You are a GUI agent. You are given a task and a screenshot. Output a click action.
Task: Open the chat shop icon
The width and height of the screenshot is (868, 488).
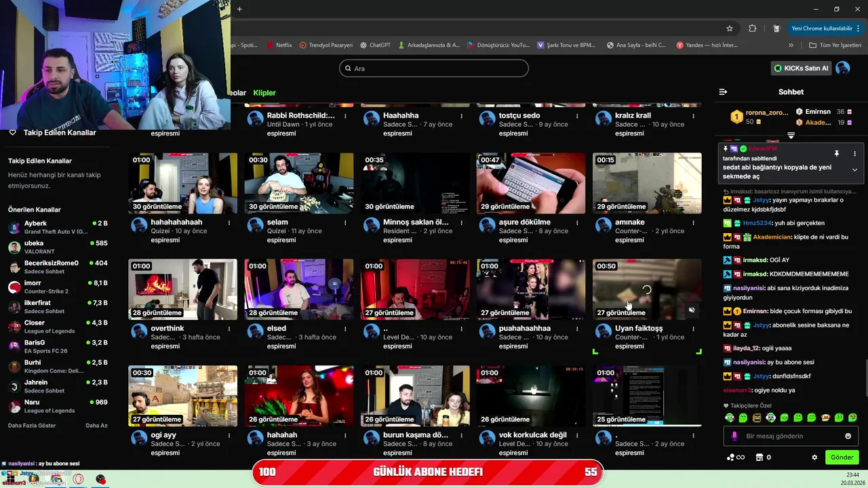(759, 457)
